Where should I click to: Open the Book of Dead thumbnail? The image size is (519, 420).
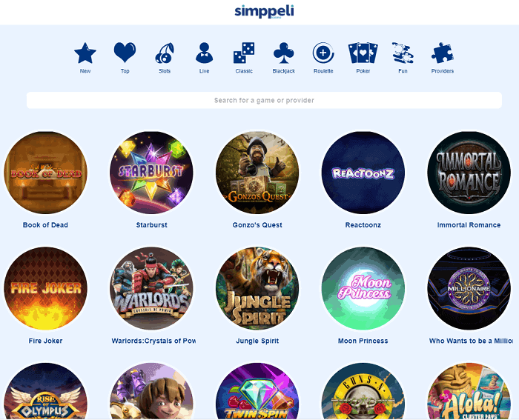click(45, 173)
